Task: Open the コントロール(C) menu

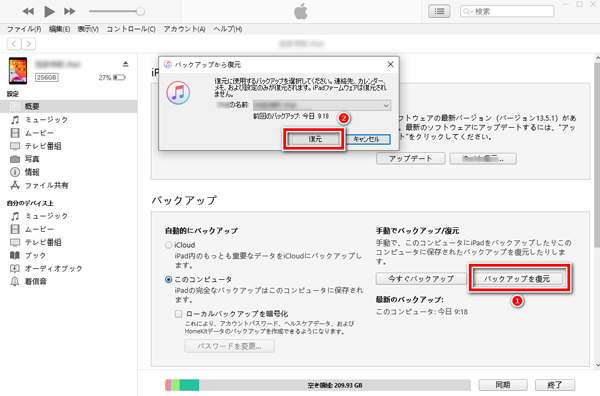Action: coord(131,29)
